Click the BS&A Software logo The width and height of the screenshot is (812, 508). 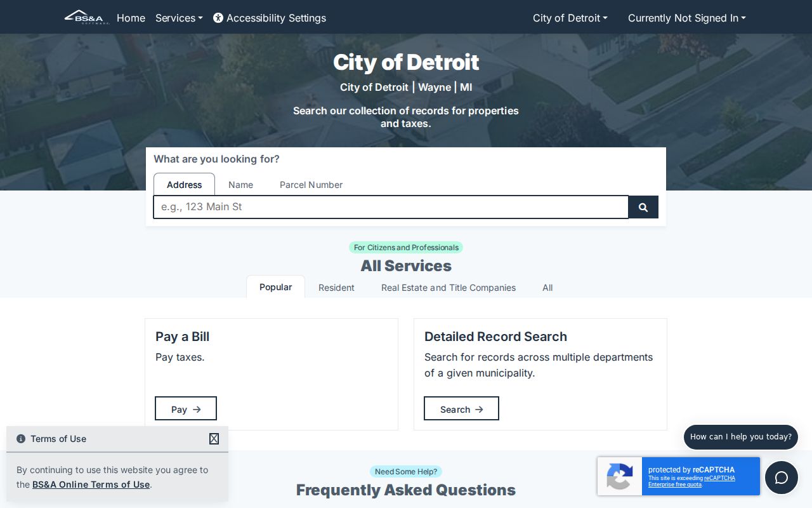click(x=87, y=17)
